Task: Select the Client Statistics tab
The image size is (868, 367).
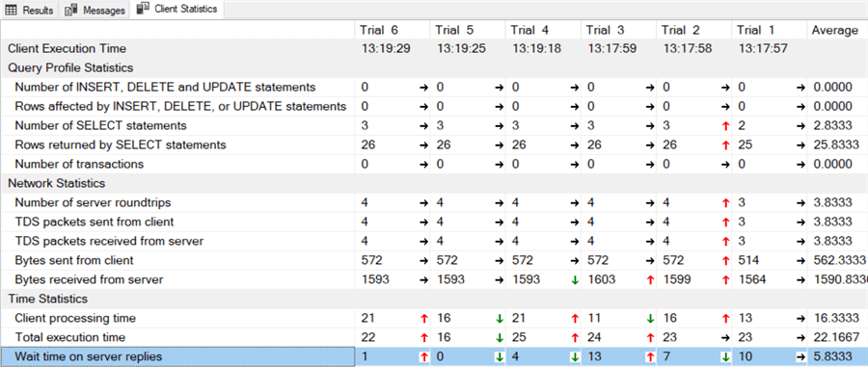Action: pos(177,10)
